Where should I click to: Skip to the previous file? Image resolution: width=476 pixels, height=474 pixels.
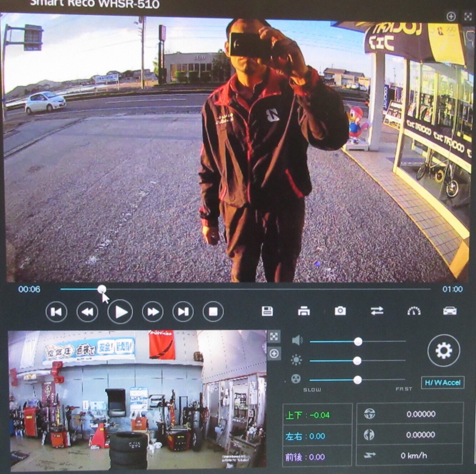[56, 312]
